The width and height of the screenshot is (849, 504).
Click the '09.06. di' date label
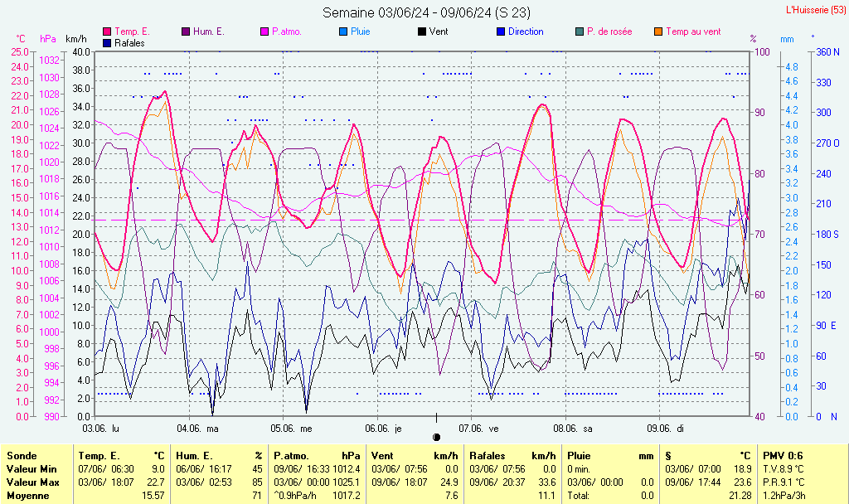666,429
